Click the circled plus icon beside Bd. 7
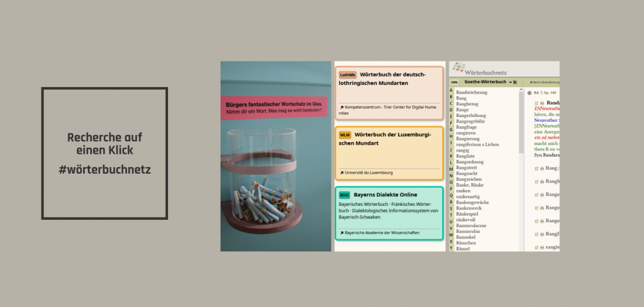Viewport: 644px width, 307px height. [529, 93]
